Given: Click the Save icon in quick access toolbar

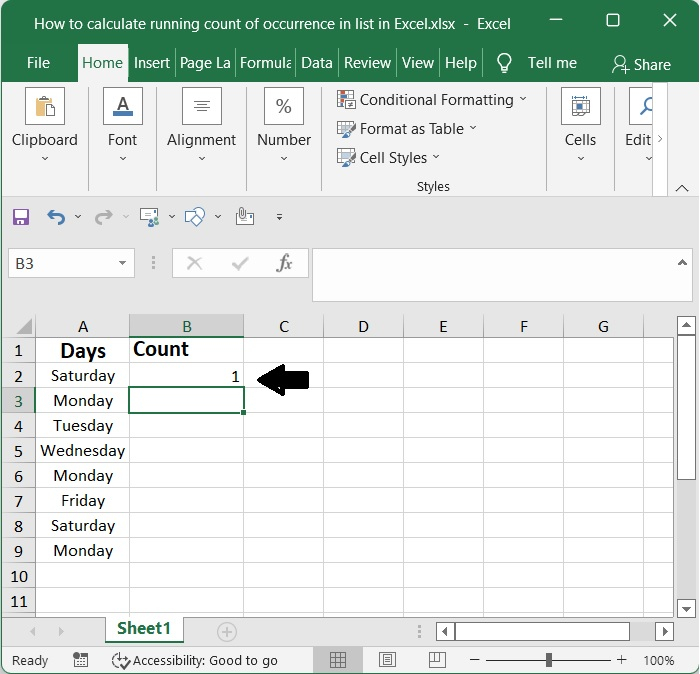Looking at the screenshot, I should [x=21, y=216].
